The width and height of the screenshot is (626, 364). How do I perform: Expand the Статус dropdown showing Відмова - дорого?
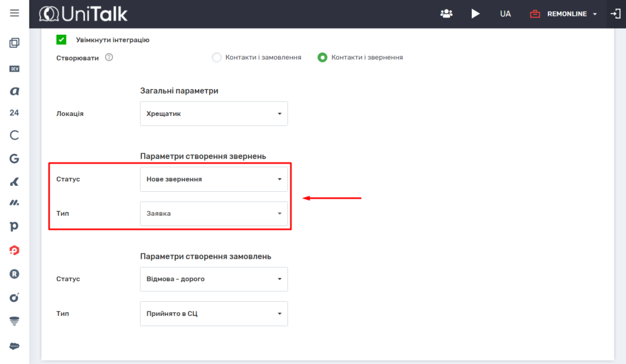(213, 279)
